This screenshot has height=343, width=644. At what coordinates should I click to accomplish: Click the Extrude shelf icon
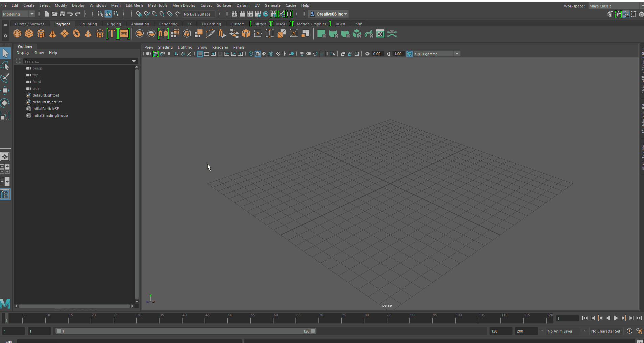(222, 33)
